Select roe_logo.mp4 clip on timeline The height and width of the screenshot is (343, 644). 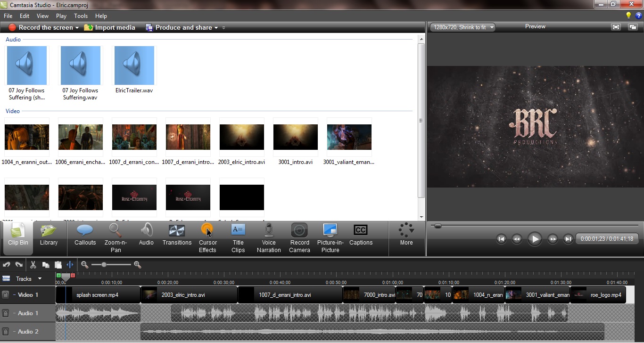pos(598,295)
